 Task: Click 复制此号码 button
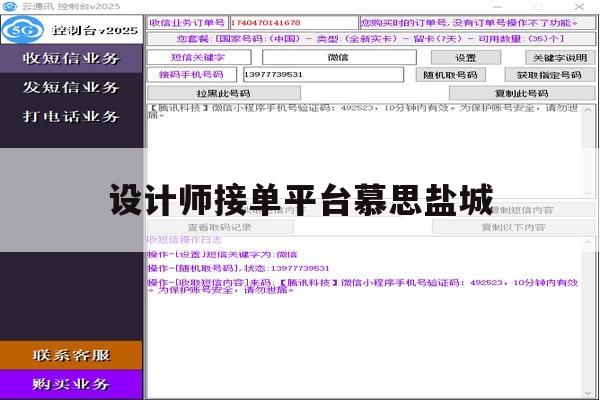[x=522, y=93]
